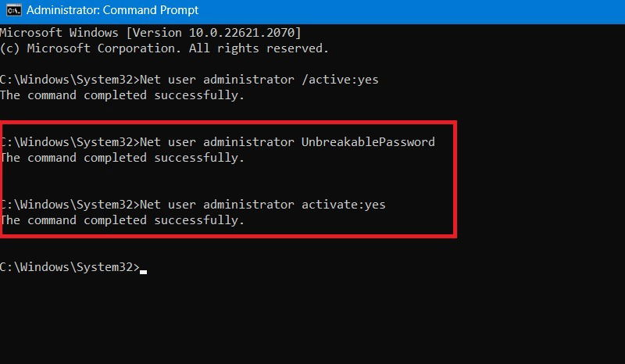Click the blinking cursor at the last prompt
625x364 pixels.
[x=143, y=272]
